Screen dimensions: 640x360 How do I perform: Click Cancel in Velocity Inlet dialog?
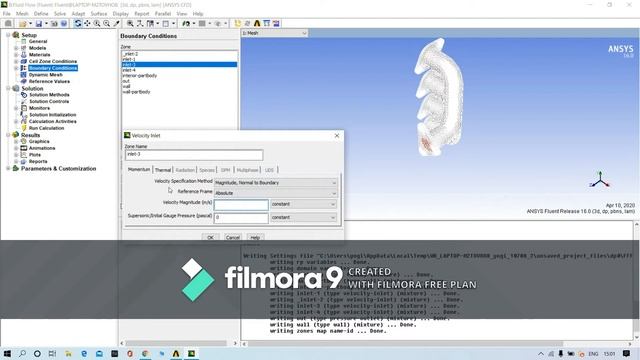click(x=233, y=237)
